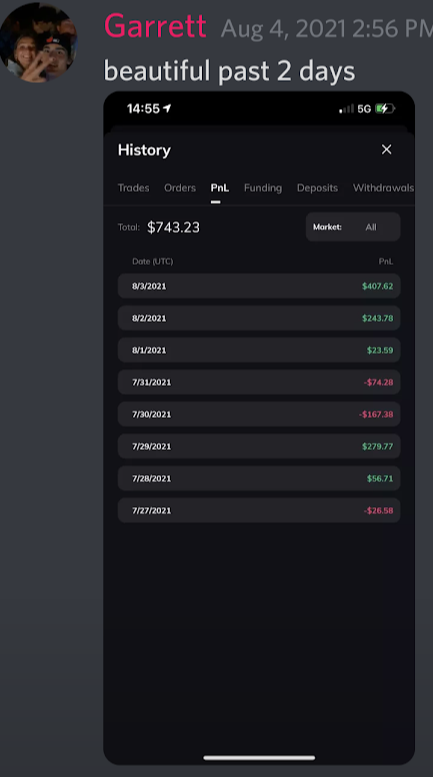Image resolution: width=433 pixels, height=777 pixels.
Task: Select the 7/29/2021 PnL row
Action: click(259, 446)
